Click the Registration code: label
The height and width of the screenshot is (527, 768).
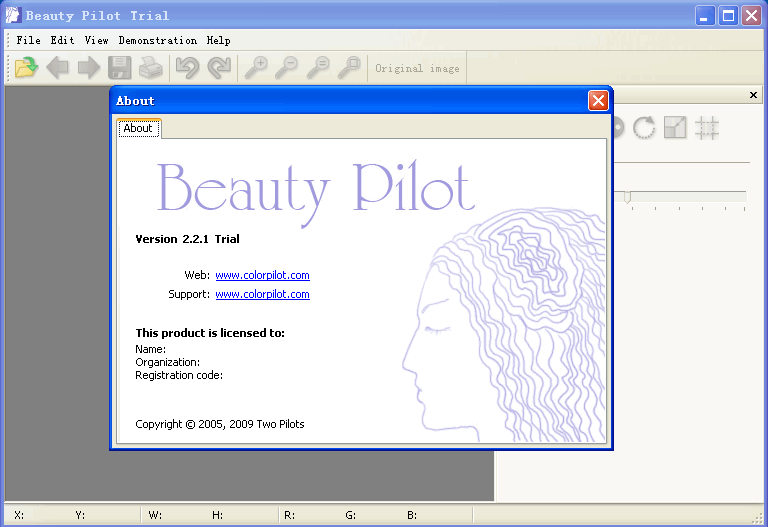pos(179,375)
